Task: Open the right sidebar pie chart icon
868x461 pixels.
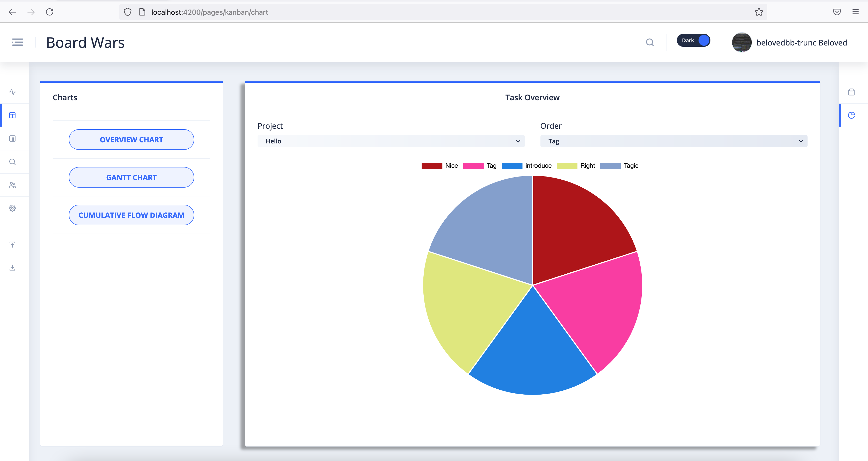Action: point(851,115)
